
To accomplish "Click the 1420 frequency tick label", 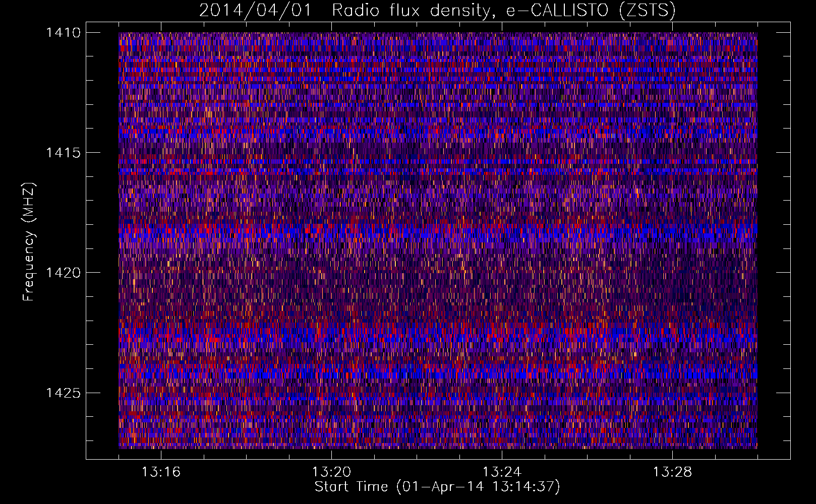I will pyautogui.click(x=63, y=273).
